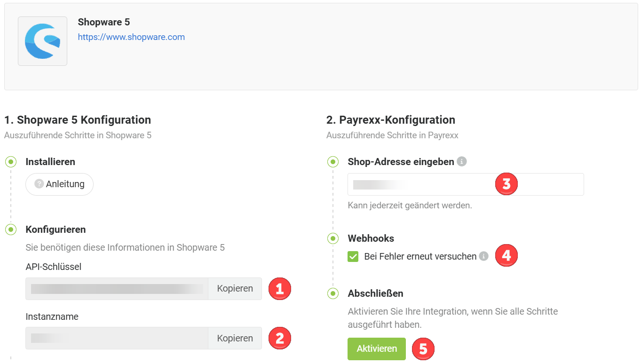Click the Shopware 5 logo thumbnail

click(x=42, y=41)
